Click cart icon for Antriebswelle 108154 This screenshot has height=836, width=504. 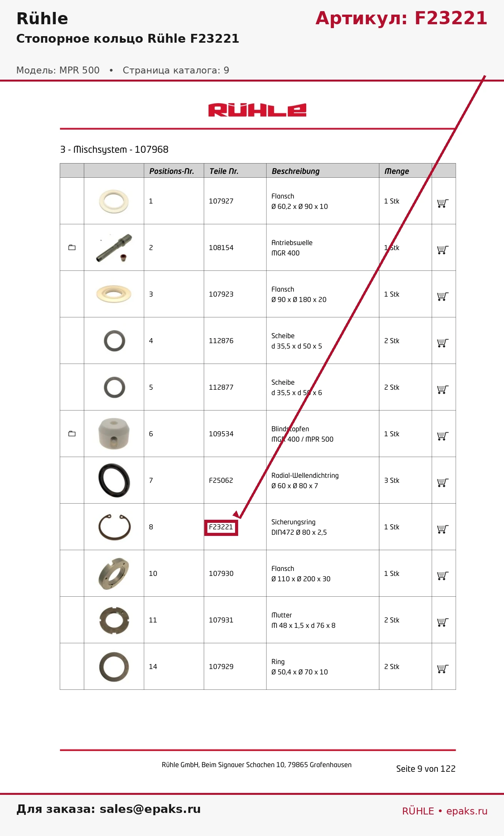click(443, 250)
